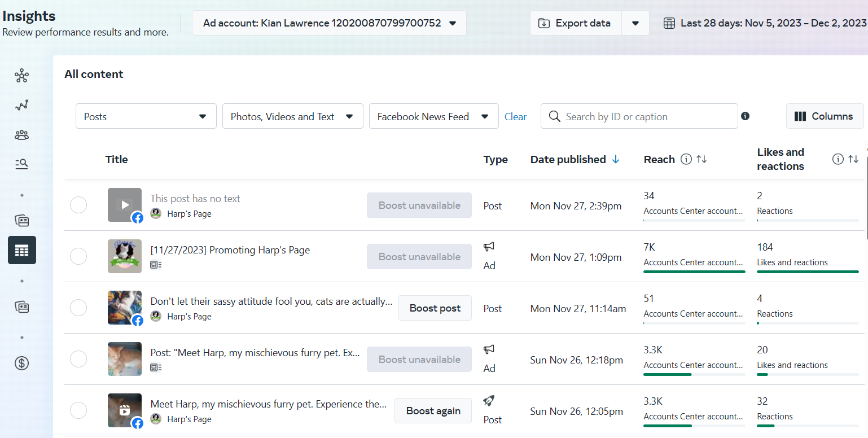The width and height of the screenshot is (868, 438).
Task: Expand the Export data arrow menu
Action: [x=635, y=23]
